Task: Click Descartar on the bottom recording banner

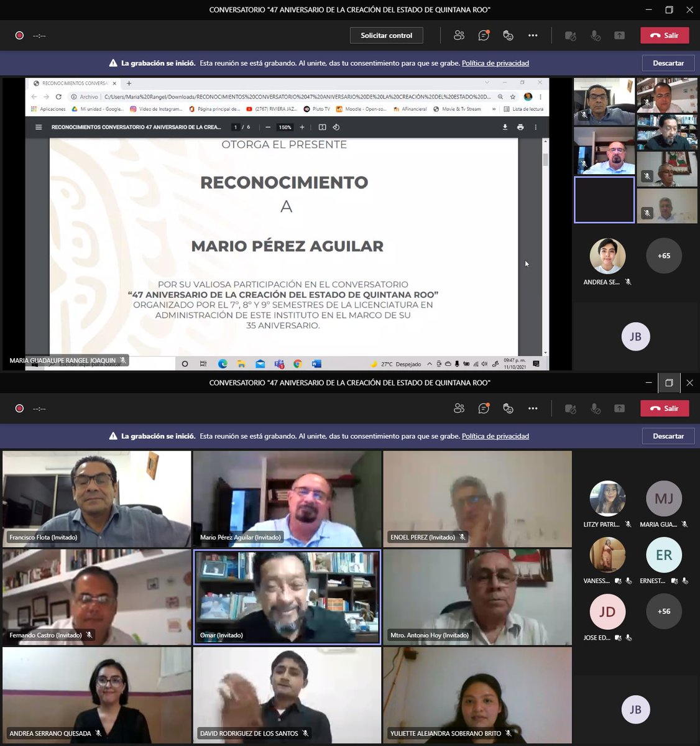Action: pyautogui.click(x=668, y=436)
